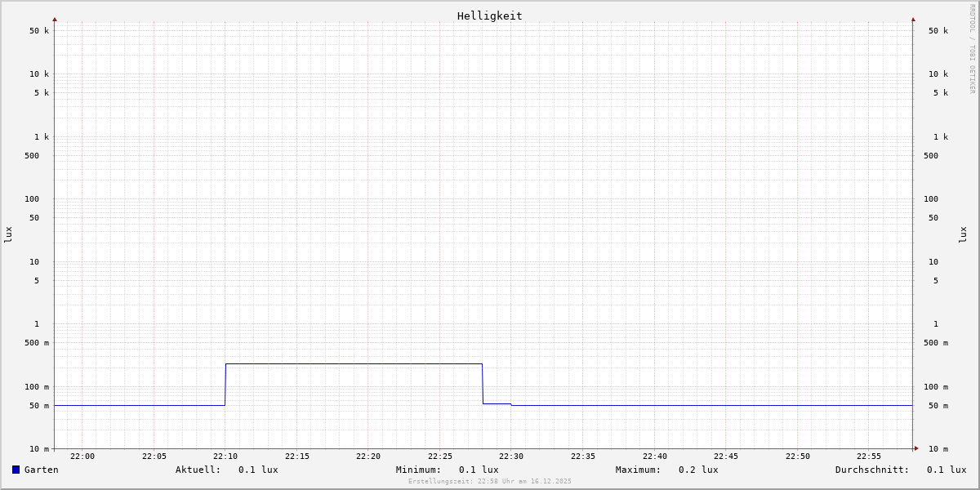The height and width of the screenshot is (490, 980).
Task: Click the left axis 10 m label
Action: click(39, 449)
